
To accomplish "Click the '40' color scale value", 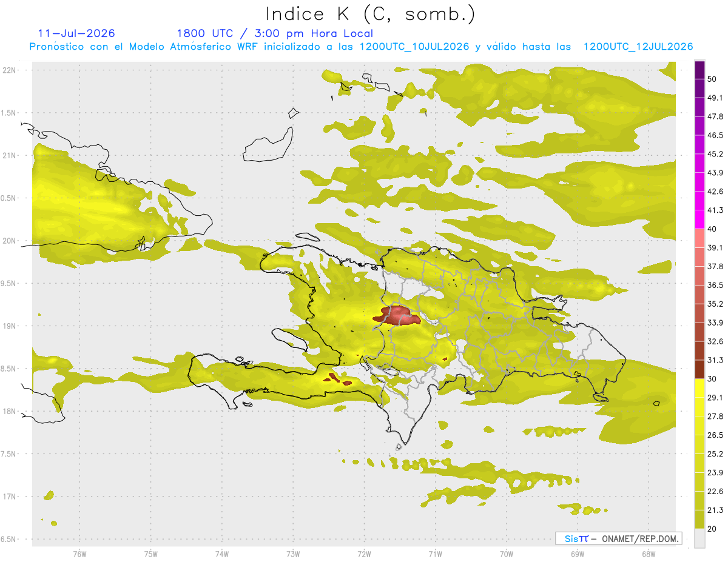I will [x=712, y=229].
